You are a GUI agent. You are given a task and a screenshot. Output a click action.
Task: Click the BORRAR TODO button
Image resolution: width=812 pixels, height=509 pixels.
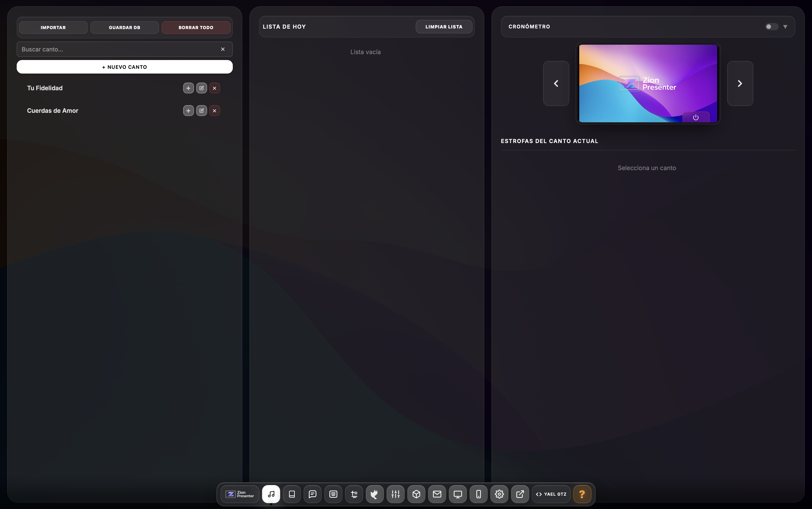196,27
